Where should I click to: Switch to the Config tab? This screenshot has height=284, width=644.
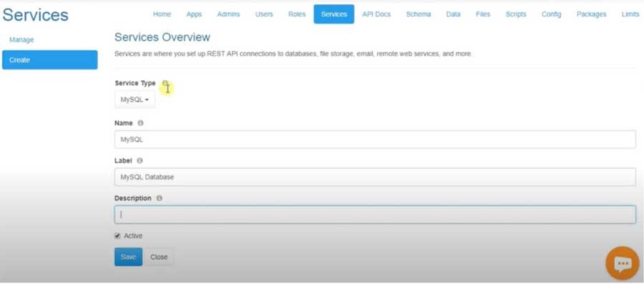[x=551, y=14]
